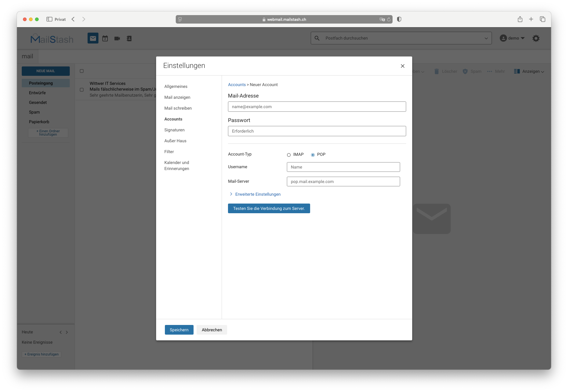Reload the page with reload icon

pos(389,19)
